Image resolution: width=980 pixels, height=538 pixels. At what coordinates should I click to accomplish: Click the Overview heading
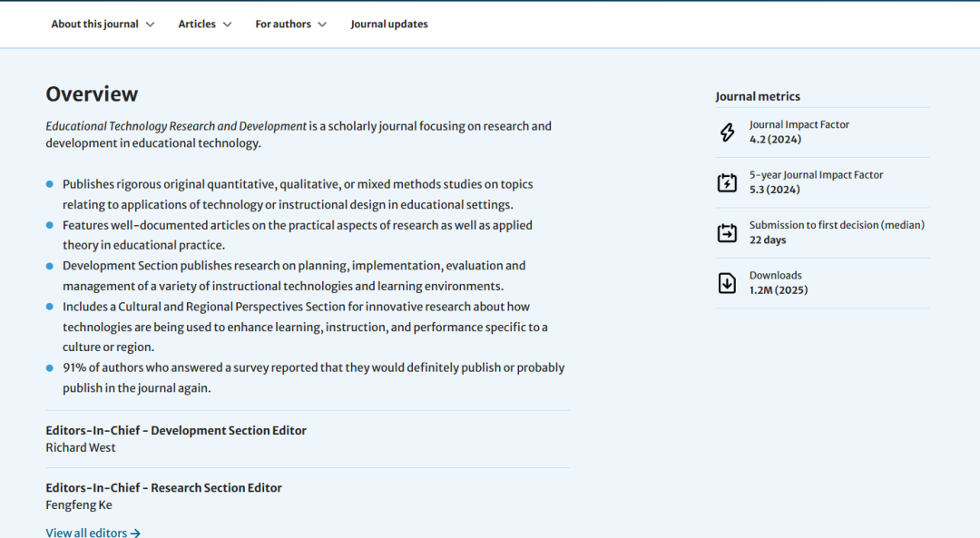click(92, 94)
